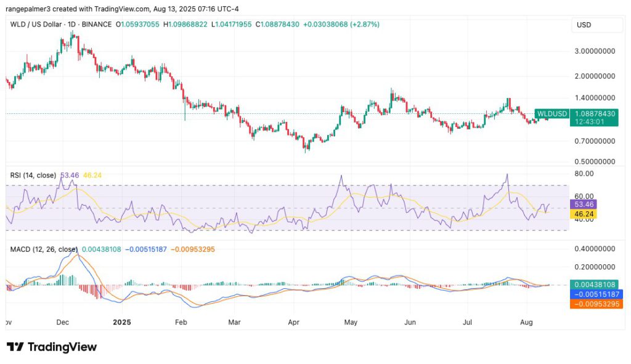This screenshot has width=631, height=364.
Task: Click the 3.00000000 price axis label
Action: 593,52
